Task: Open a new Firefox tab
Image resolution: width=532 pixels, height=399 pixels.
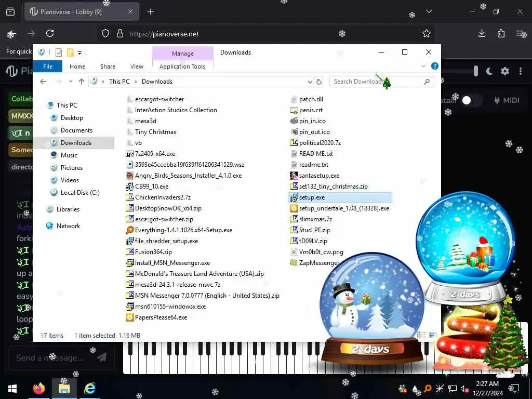Action: pos(150,12)
